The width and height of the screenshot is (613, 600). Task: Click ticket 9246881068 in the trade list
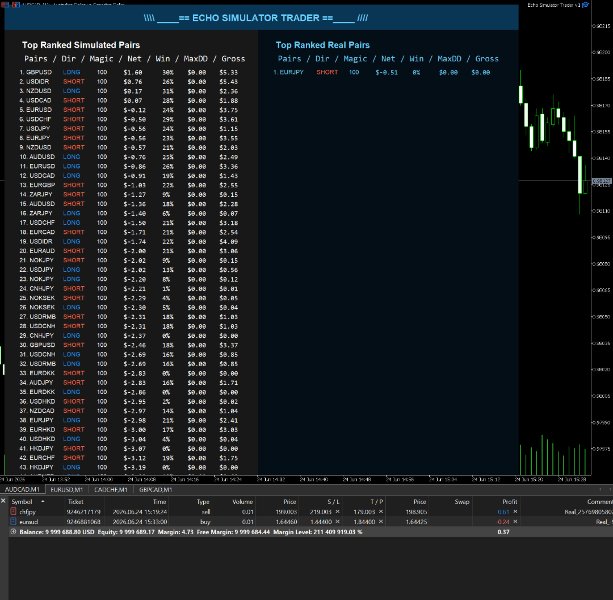83,522
